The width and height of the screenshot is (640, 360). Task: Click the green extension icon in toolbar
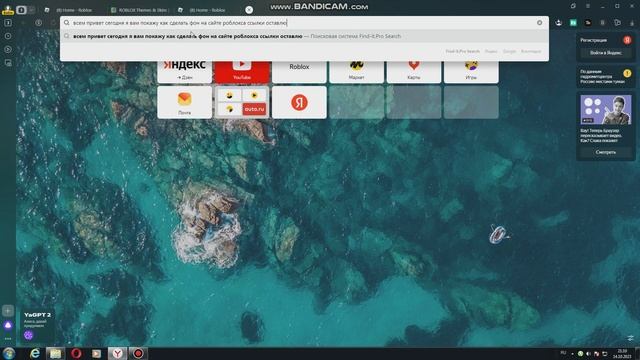[573, 23]
